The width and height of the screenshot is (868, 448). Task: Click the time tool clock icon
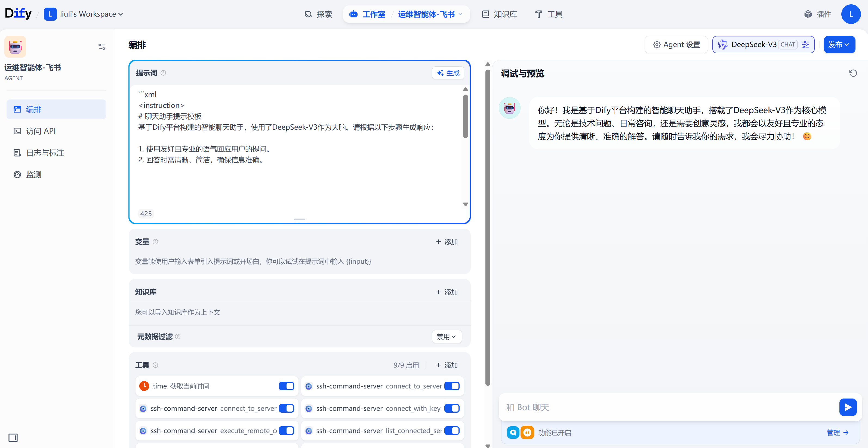[x=144, y=386]
